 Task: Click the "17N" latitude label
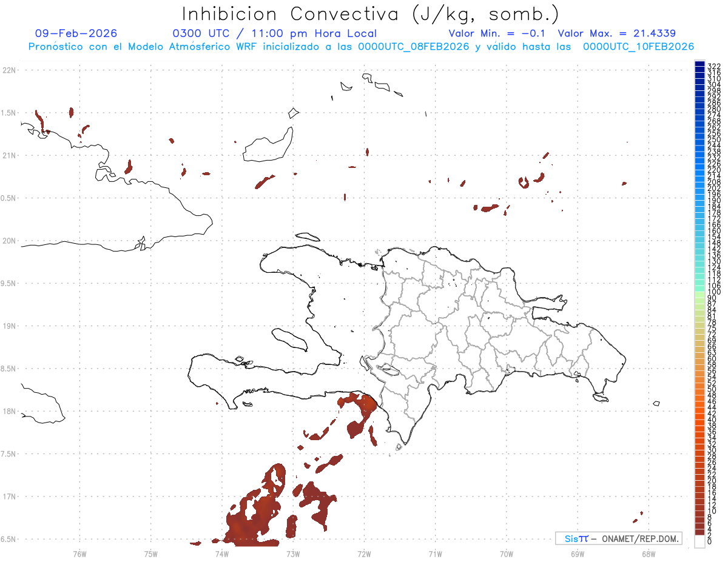pyautogui.click(x=8, y=497)
